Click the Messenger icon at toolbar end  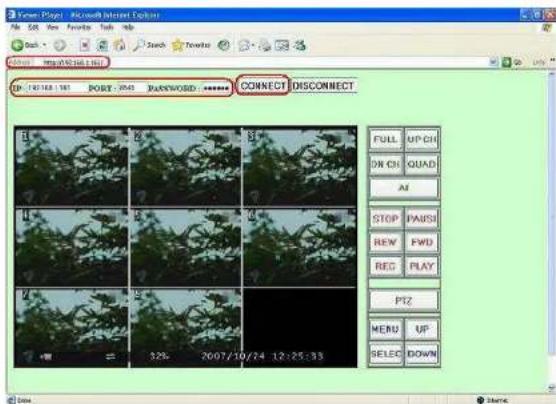pyautogui.click(x=300, y=45)
